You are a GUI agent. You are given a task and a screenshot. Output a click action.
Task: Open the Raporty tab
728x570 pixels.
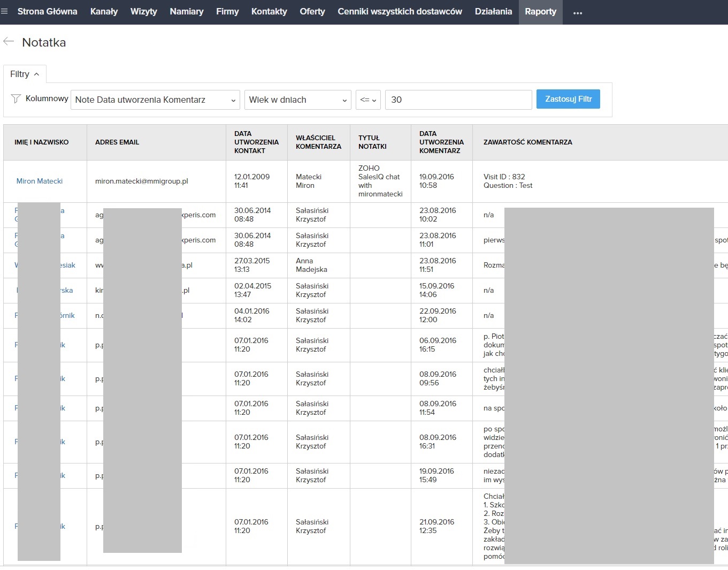[x=540, y=12]
